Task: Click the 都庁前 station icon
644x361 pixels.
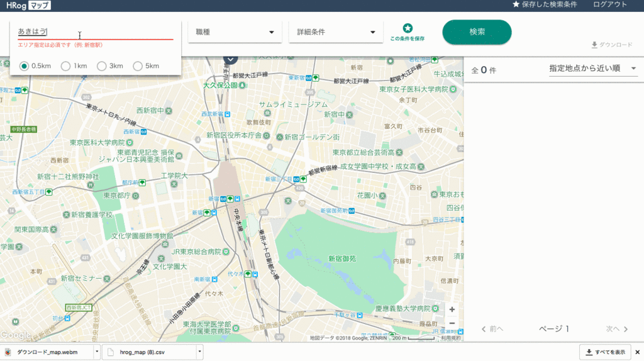Action: [142, 182]
